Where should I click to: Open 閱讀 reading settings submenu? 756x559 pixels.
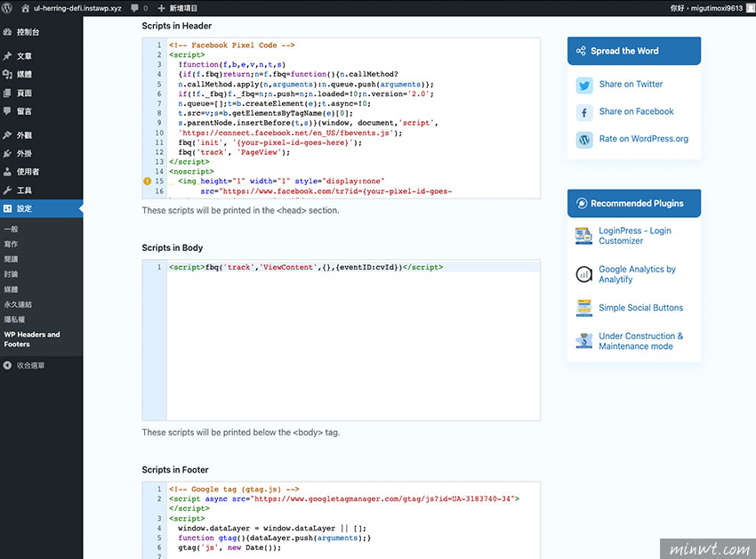(x=11, y=259)
